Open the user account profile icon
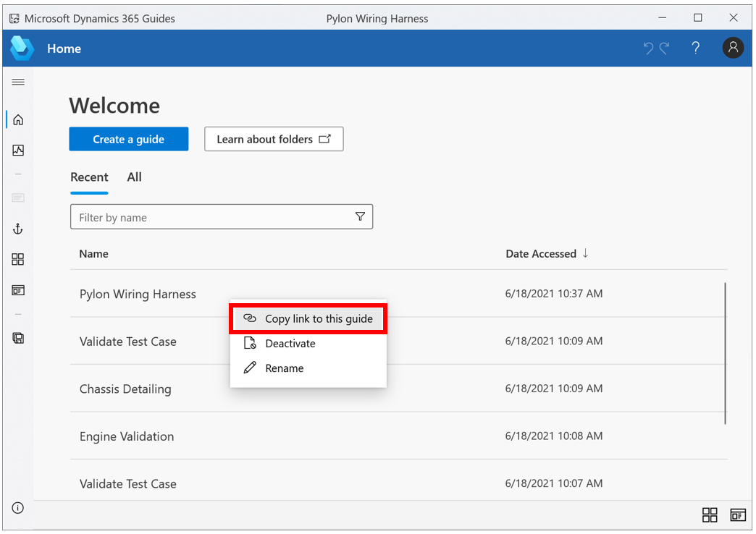756x534 pixels. coord(733,48)
